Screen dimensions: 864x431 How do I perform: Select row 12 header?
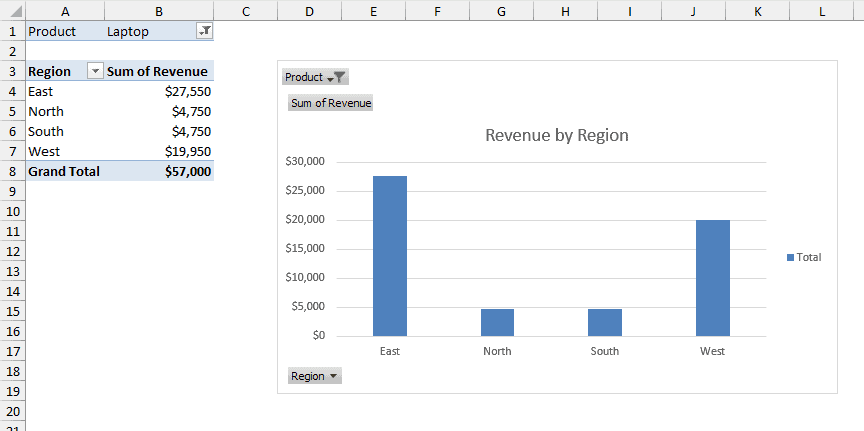click(13, 251)
